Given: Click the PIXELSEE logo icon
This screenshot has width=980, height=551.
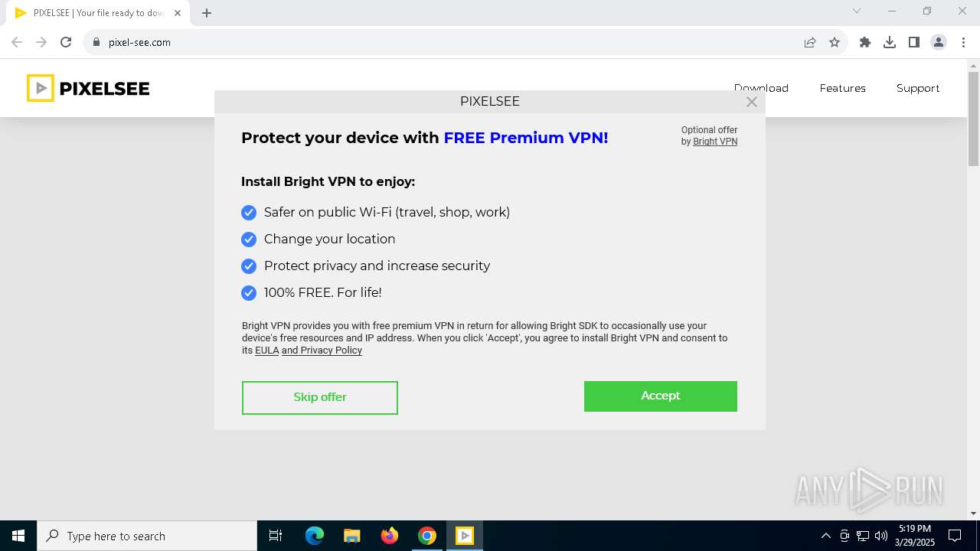Looking at the screenshot, I should 41,88.
